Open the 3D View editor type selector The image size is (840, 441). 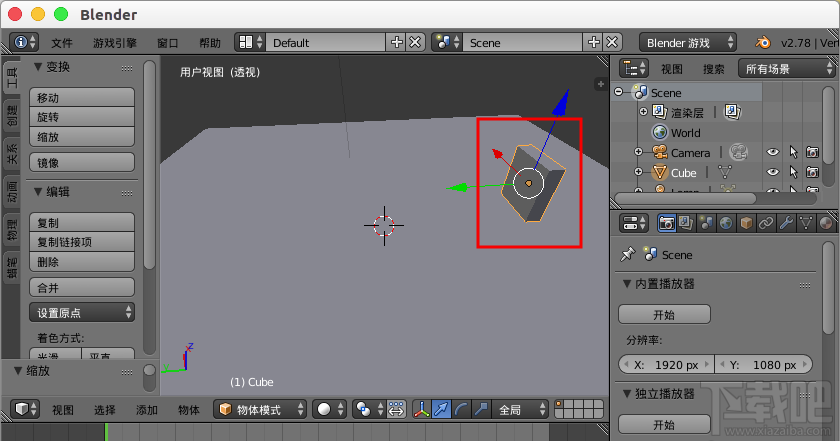pos(25,409)
